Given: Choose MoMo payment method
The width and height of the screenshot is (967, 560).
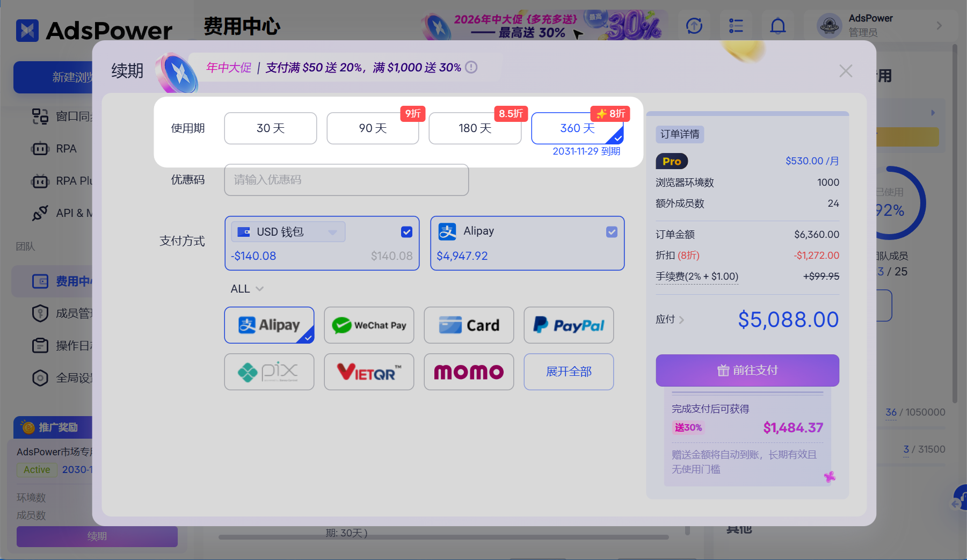Looking at the screenshot, I should [469, 372].
